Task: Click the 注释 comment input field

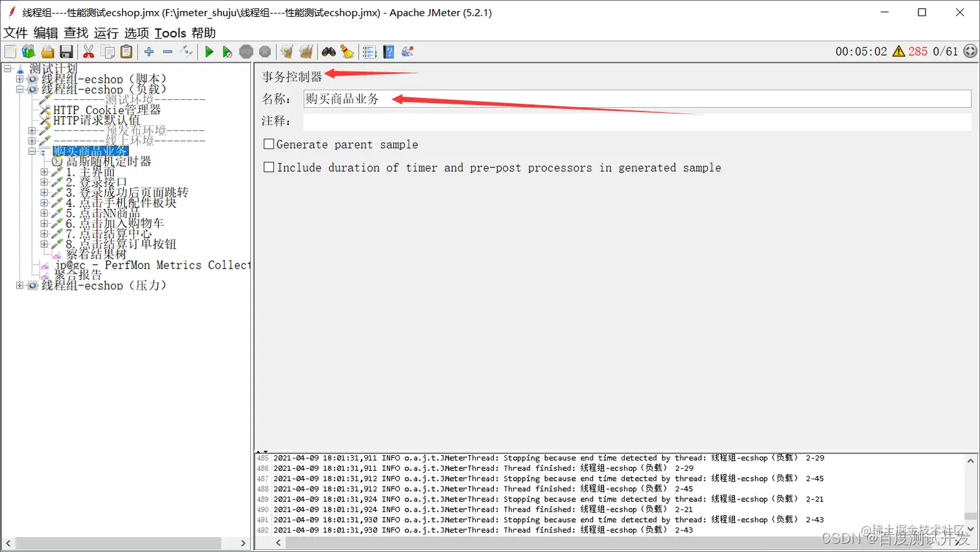Action: (x=637, y=121)
